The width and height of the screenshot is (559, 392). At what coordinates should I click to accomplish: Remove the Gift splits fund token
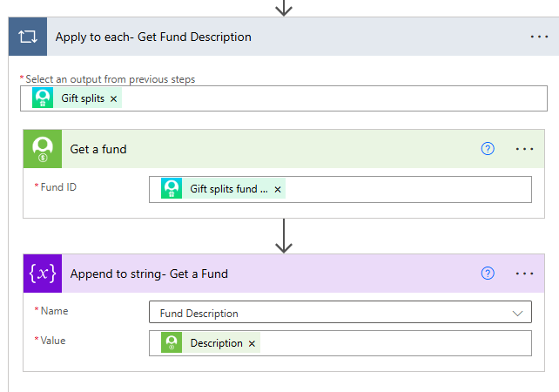pos(278,189)
